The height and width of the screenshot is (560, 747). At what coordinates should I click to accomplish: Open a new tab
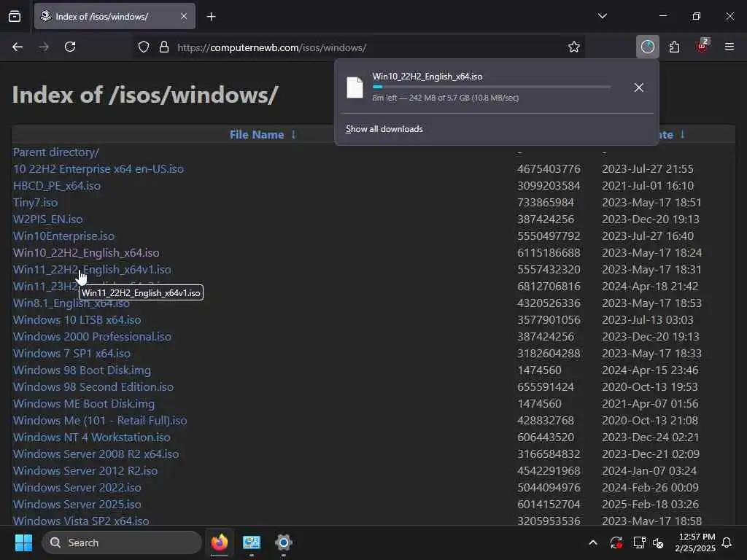click(x=211, y=17)
